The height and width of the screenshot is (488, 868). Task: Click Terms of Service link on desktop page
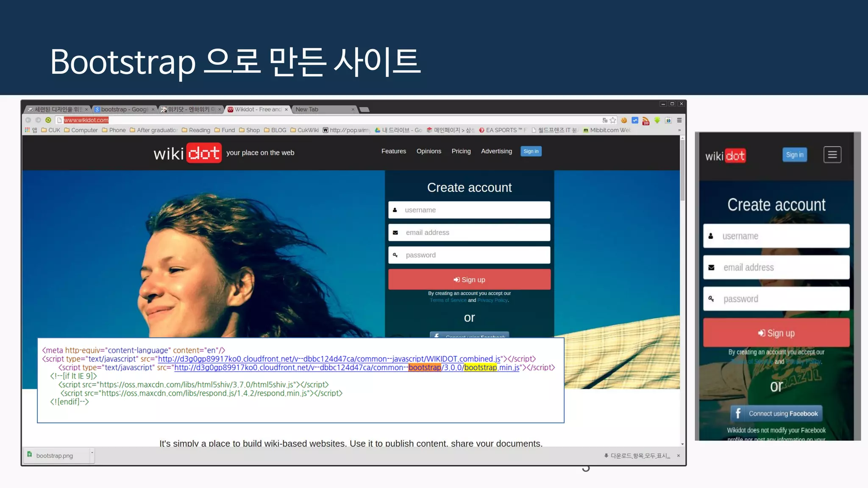coord(448,300)
